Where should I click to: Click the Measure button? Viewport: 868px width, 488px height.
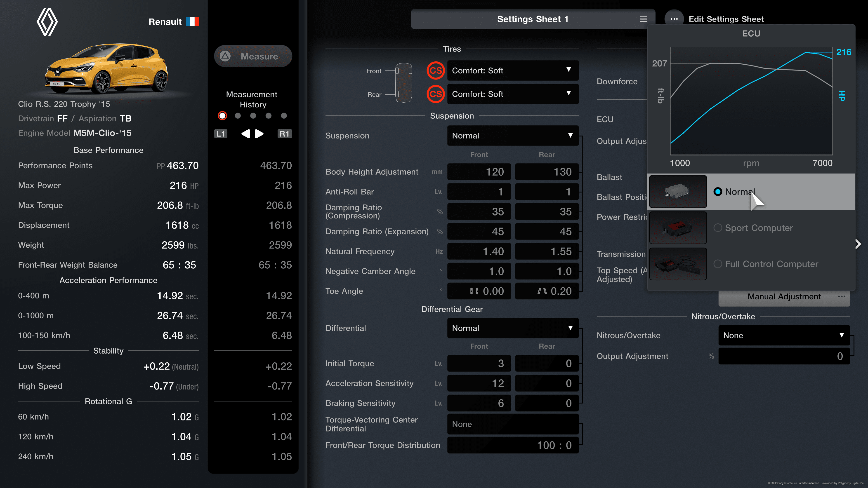(253, 56)
